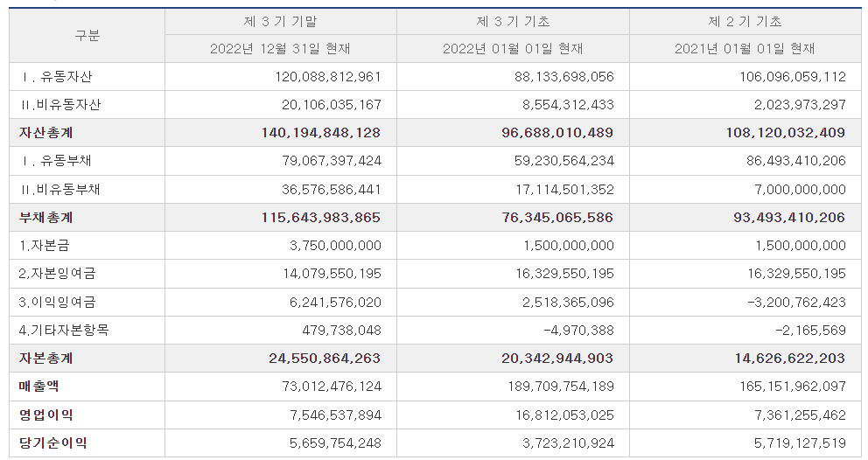Select value 36,576,586,441
The width and height of the screenshot is (868, 460).
coord(332,189)
